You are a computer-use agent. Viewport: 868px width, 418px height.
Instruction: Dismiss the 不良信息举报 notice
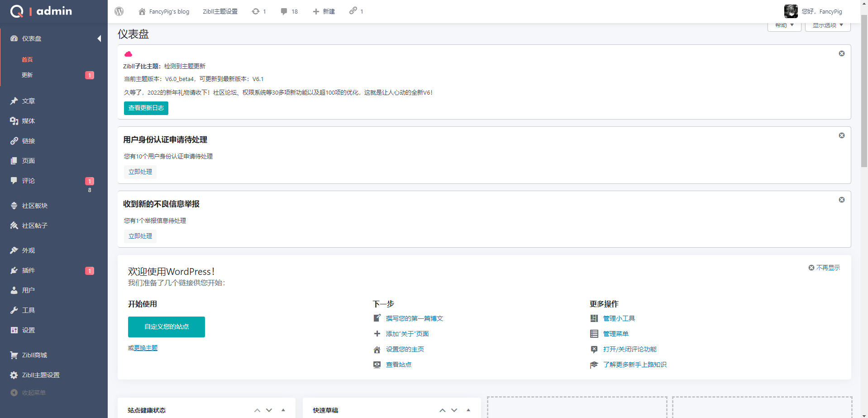coord(842,200)
